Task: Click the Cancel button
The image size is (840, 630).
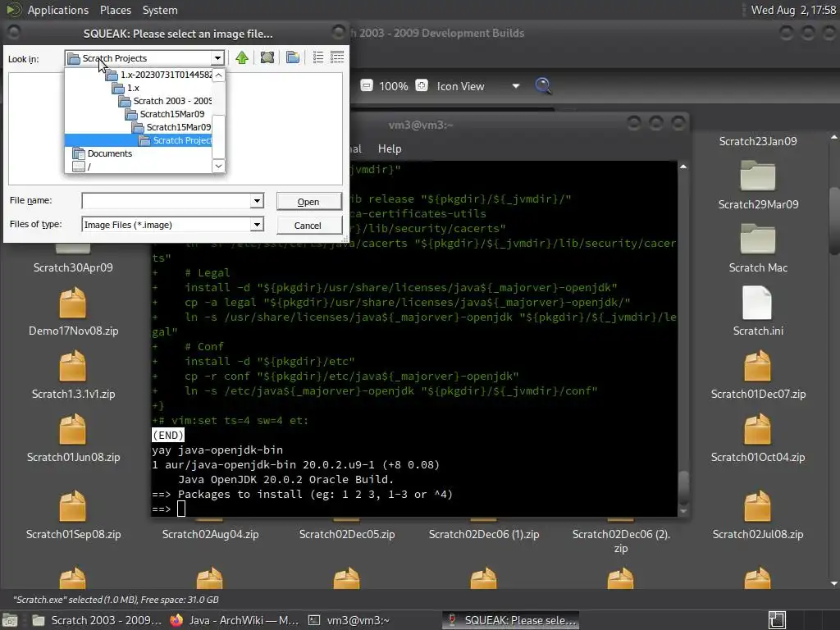Action: (x=308, y=226)
